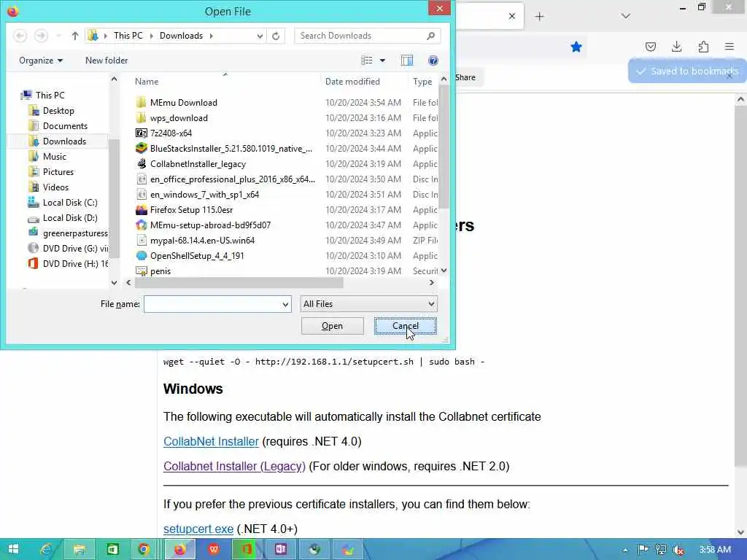Image resolution: width=747 pixels, height=560 pixels.
Task: Click the volume muted tray icon
Action: click(x=678, y=550)
